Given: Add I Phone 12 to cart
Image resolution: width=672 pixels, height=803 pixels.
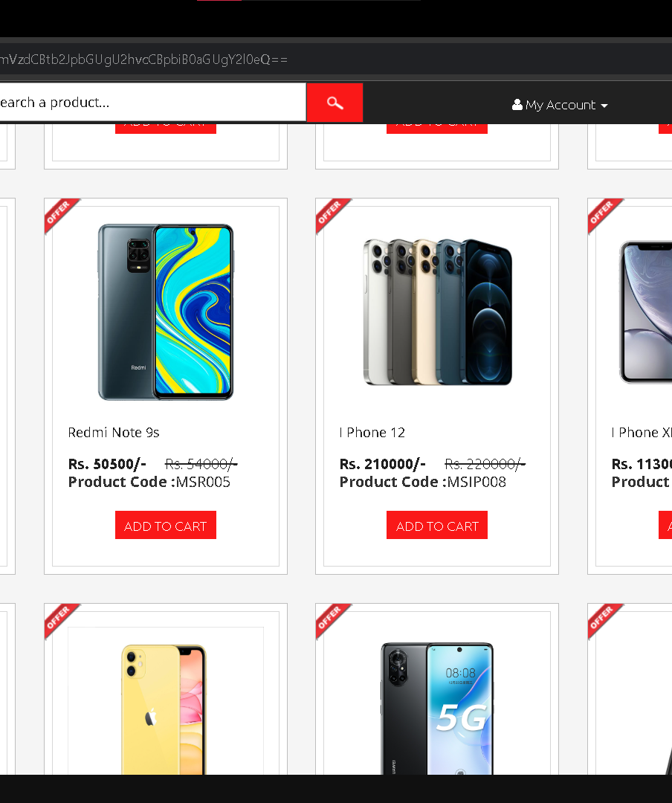Looking at the screenshot, I should (x=437, y=525).
